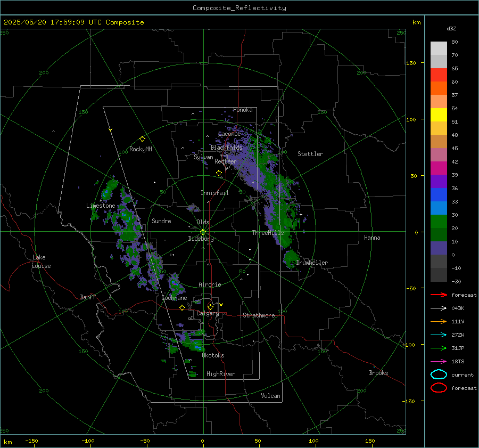Click the red forecast ellipse icon
The width and height of the screenshot is (479, 448).
pyautogui.click(x=439, y=388)
